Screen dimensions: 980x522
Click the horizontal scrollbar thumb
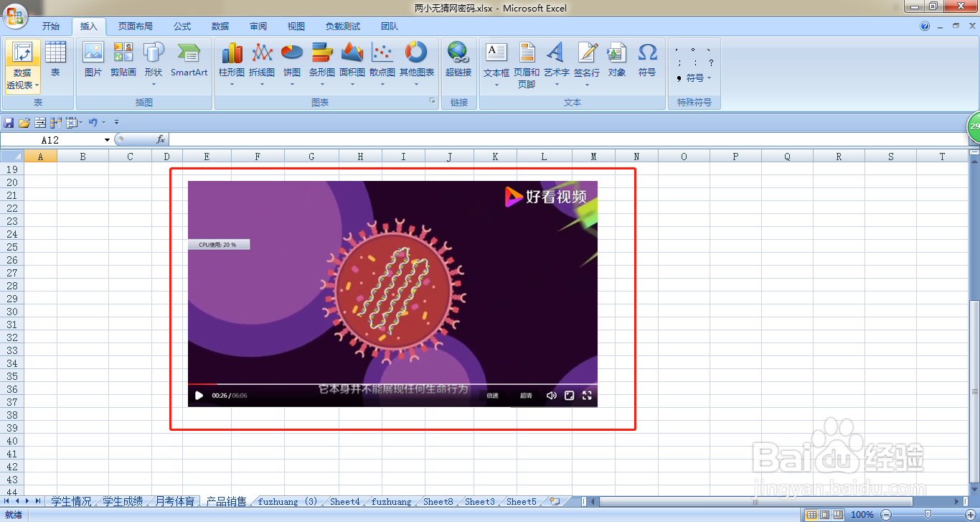point(756,501)
